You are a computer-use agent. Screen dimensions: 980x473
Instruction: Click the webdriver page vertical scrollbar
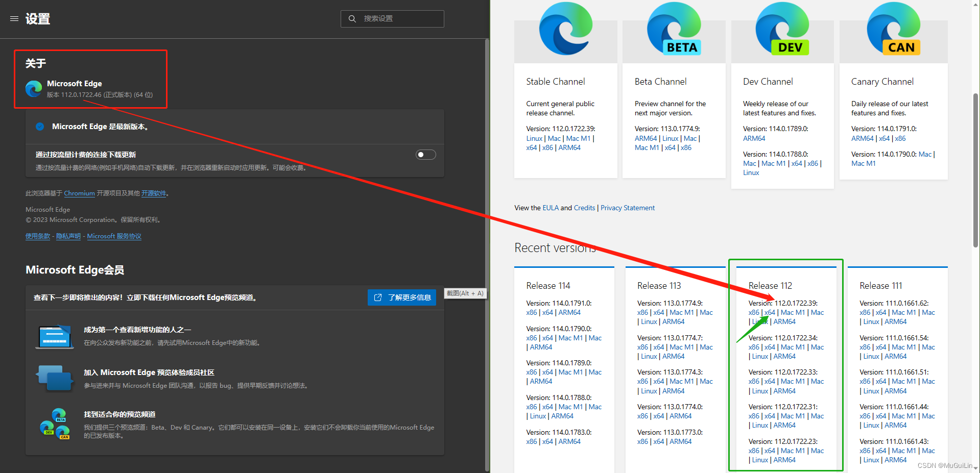[x=975, y=170]
